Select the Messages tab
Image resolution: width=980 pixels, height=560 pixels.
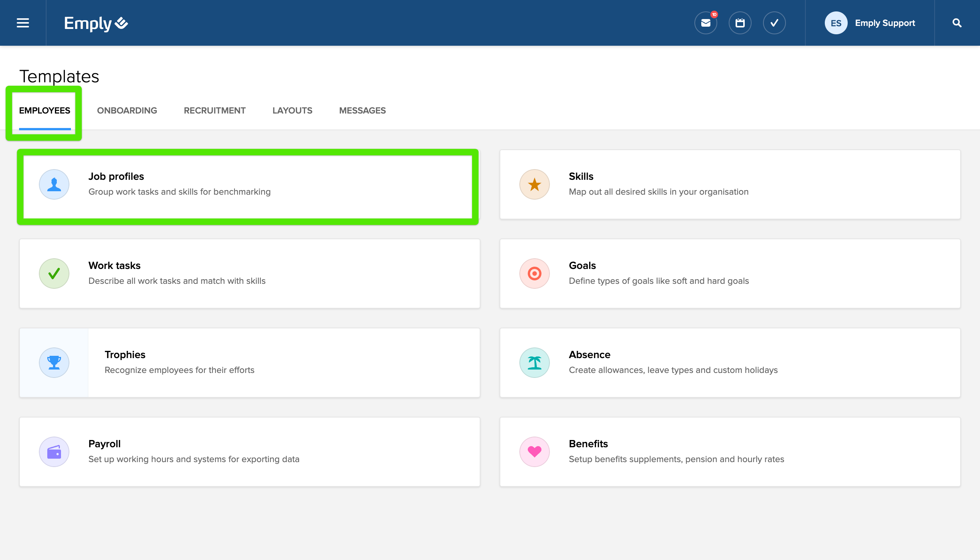pyautogui.click(x=362, y=110)
